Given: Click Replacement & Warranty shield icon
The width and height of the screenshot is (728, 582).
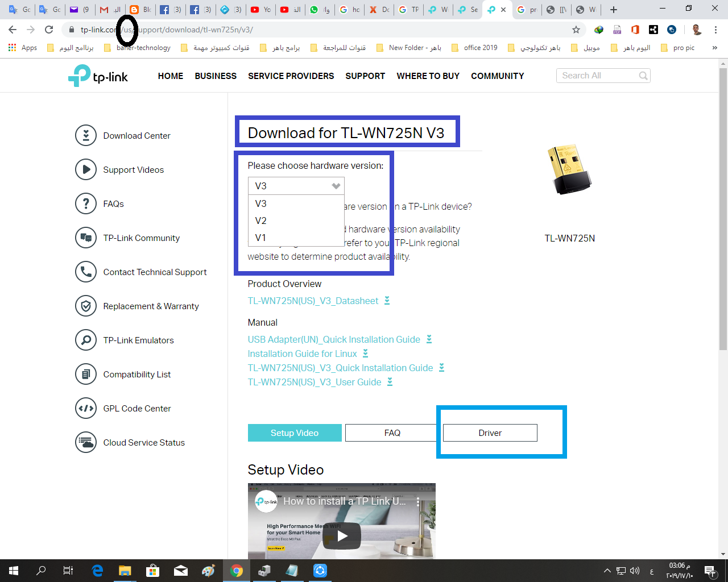Looking at the screenshot, I should coord(86,306).
